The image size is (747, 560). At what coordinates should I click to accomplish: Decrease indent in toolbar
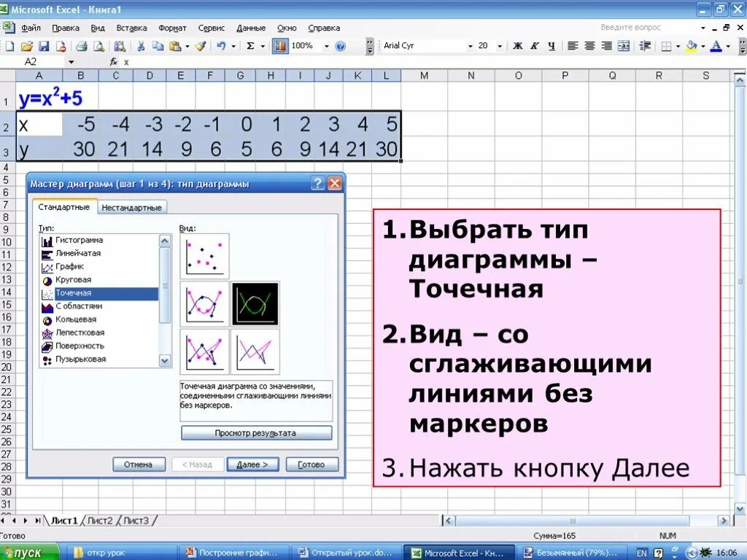(x=645, y=46)
